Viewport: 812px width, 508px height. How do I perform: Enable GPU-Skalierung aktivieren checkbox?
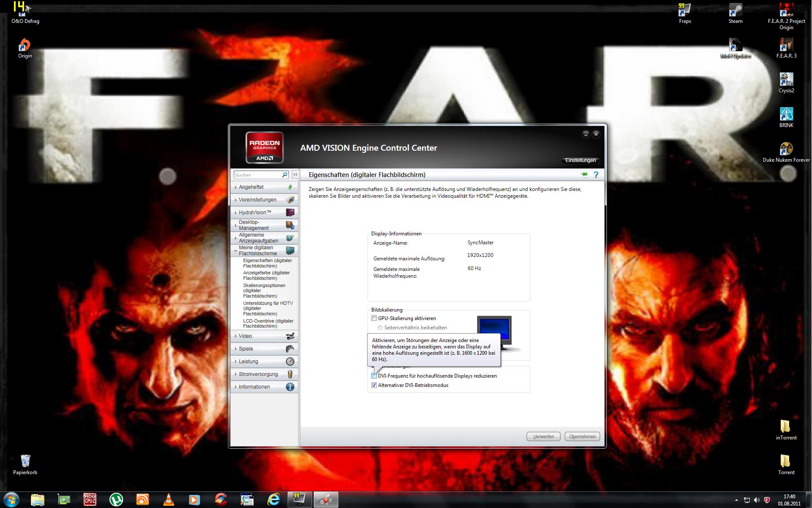(374, 318)
